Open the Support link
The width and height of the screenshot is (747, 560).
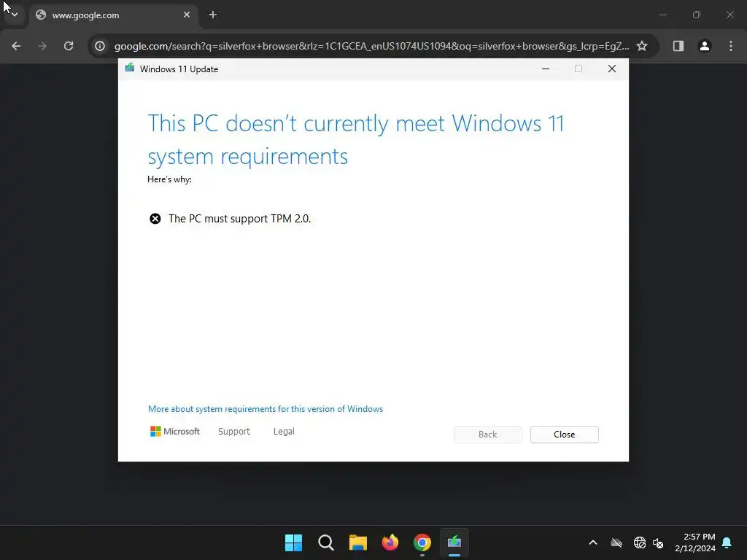click(x=234, y=432)
